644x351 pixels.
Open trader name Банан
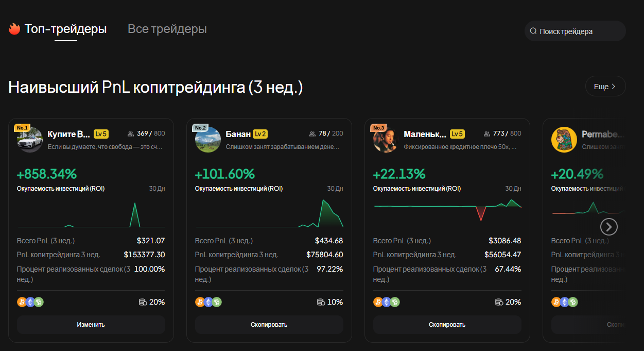[238, 134]
